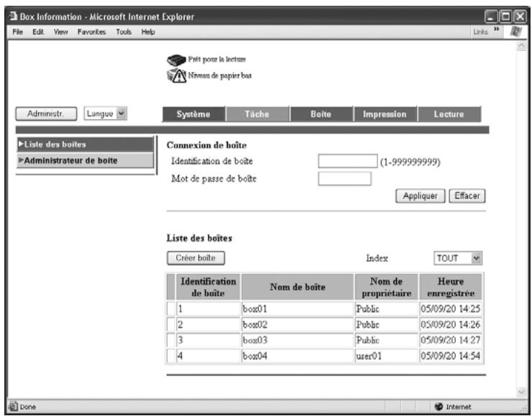Click box ID 4 cell
The image size is (532, 416).
208,356
